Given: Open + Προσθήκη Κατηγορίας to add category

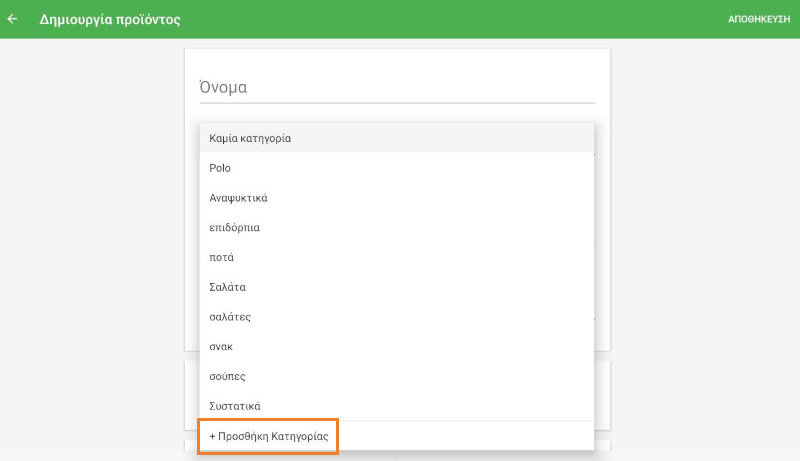Looking at the screenshot, I should coord(269,437).
